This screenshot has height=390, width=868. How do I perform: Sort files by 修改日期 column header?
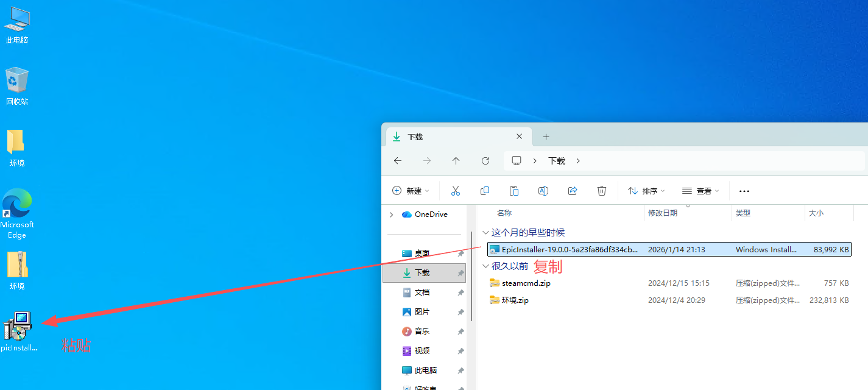coord(663,213)
